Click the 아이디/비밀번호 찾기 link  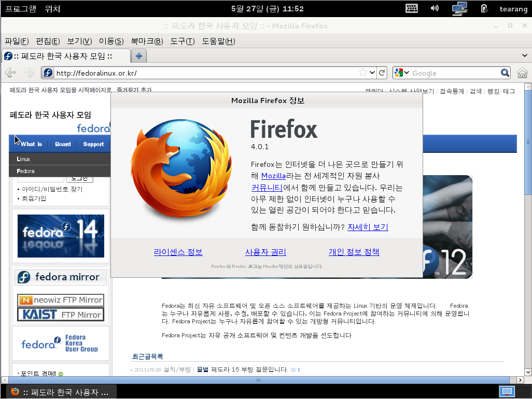52,189
